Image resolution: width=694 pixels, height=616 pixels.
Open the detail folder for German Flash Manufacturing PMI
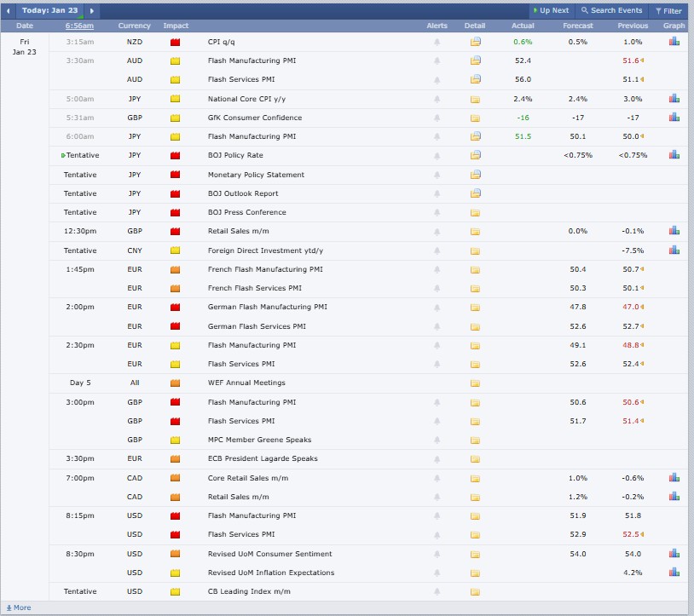474,307
